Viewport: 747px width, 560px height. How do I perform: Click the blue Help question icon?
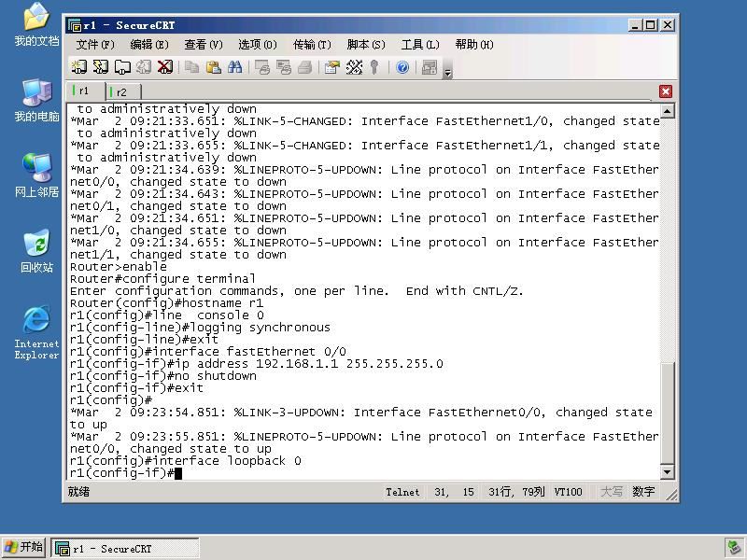click(402, 67)
